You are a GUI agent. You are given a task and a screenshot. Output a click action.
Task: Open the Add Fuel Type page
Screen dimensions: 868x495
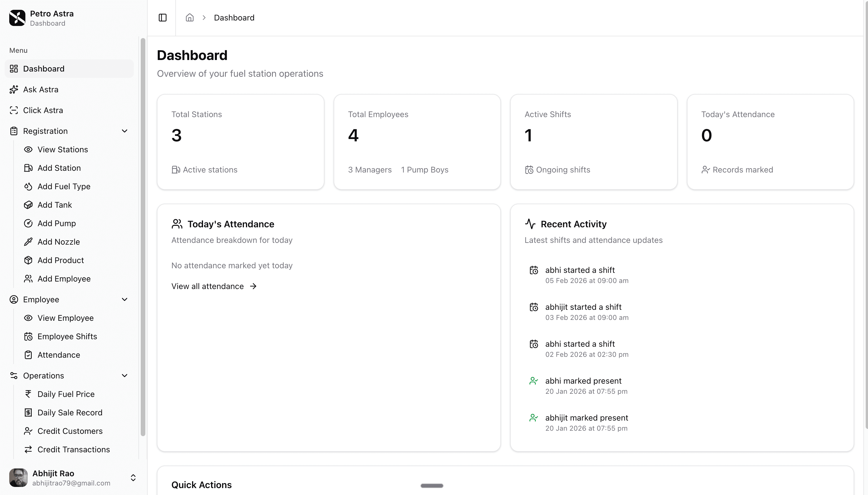tap(63, 186)
